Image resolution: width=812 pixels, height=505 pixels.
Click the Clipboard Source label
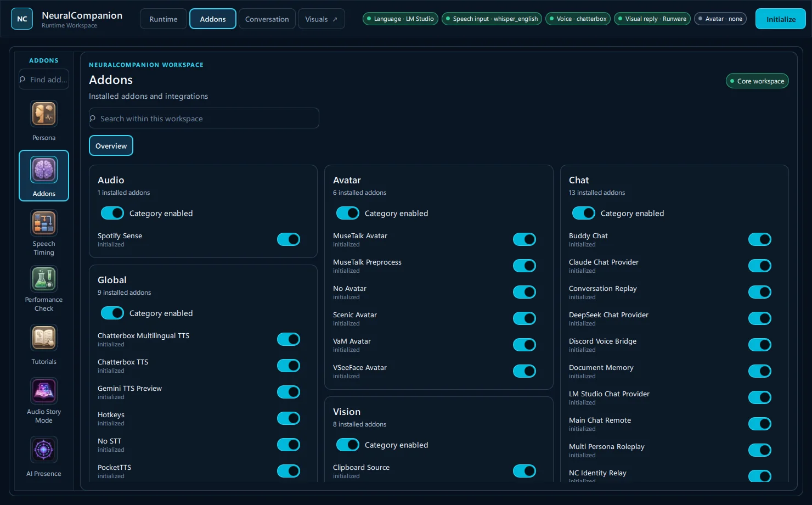click(361, 467)
